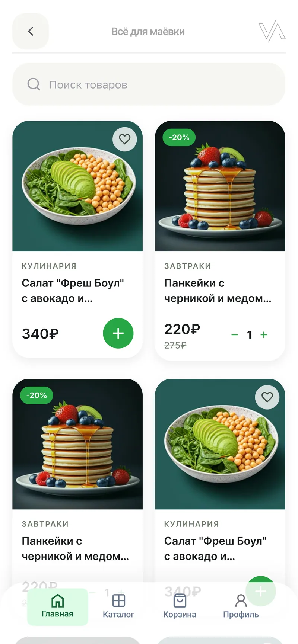Add top-left Салат Фреш Боул with green plus

[x=118, y=333]
